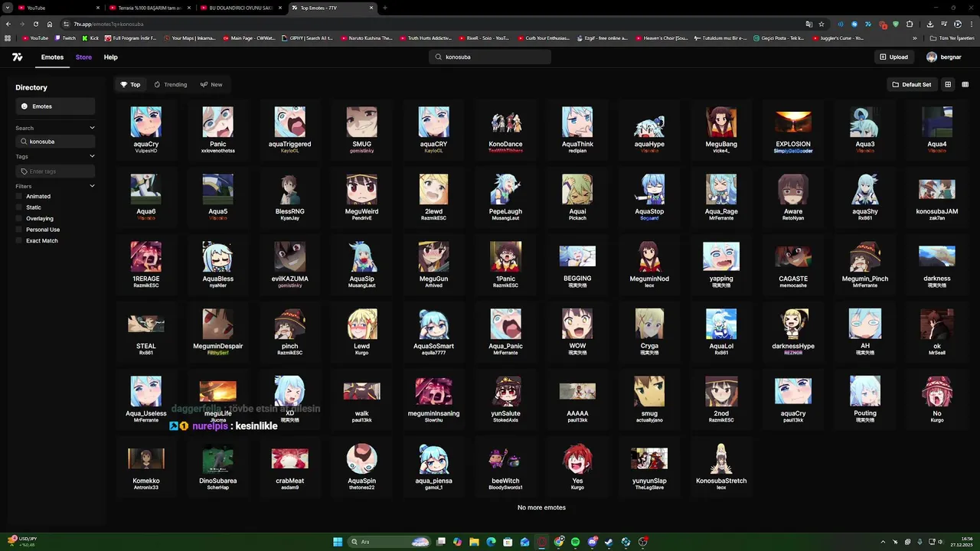Open the Default Set button
This screenshot has width=980, height=551.
point(912,85)
